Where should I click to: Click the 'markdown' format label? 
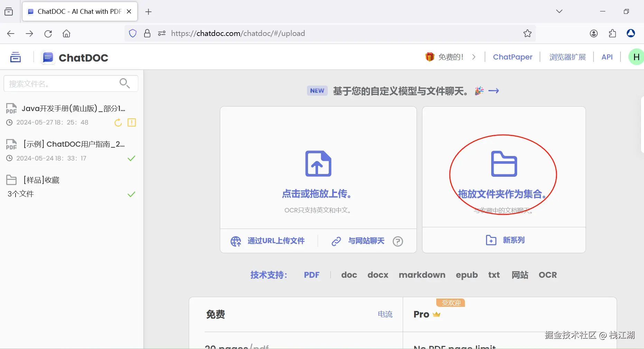(x=422, y=275)
